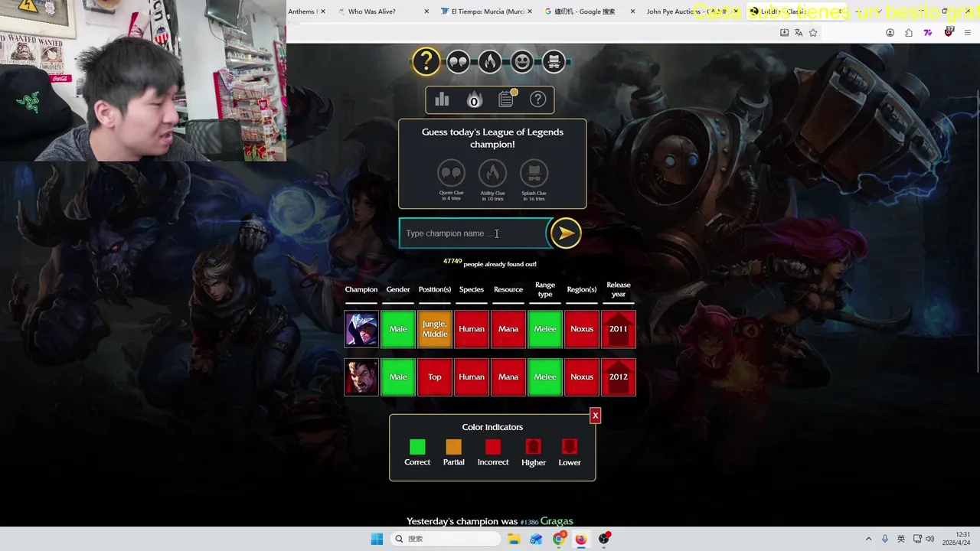Click the Quote Clue icon
The width and height of the screenshot is (980, 551).
451,173
